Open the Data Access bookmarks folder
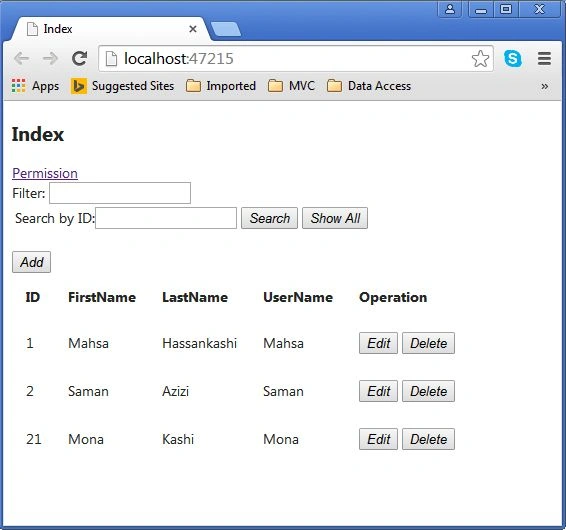The height and width of the screenshot is (530, 566). (x=369, y=86)
